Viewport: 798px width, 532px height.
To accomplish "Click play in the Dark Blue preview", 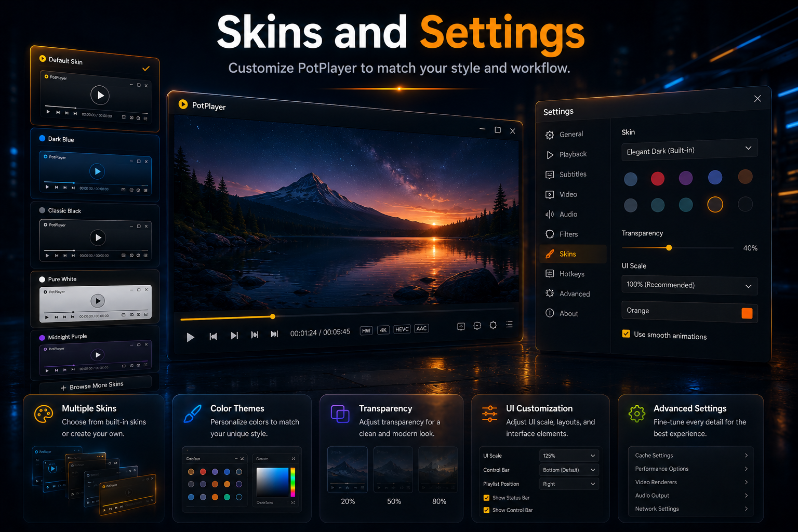I will 97,171.
